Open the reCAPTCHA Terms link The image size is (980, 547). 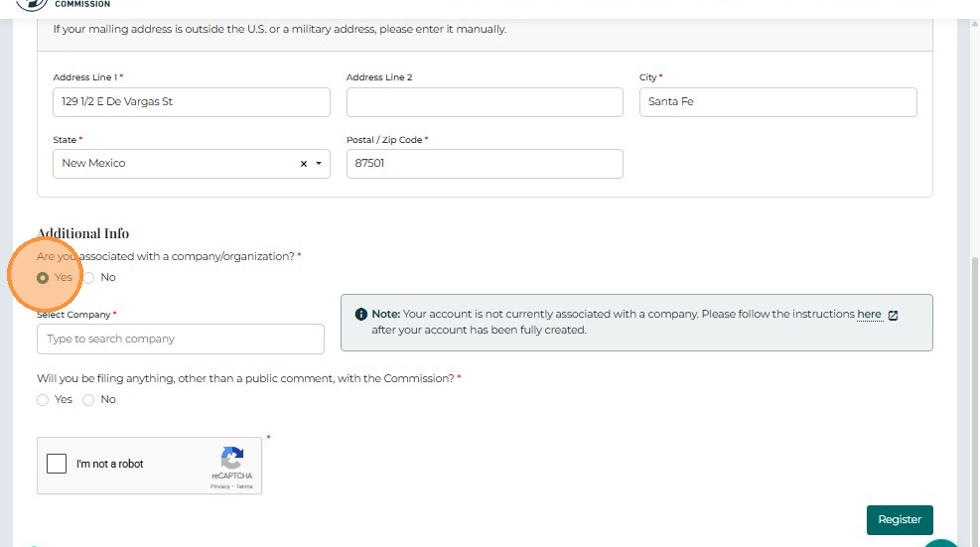pos(244,486)
